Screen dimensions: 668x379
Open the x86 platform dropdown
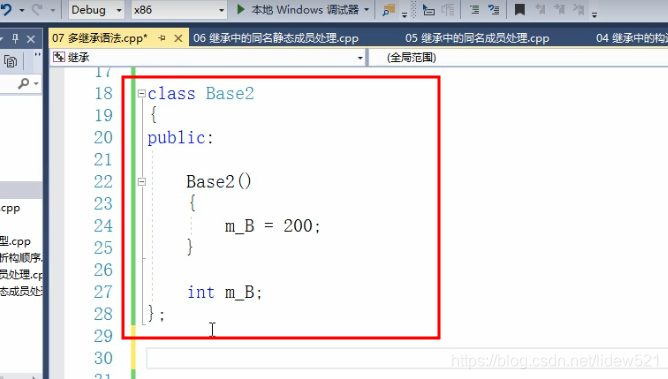point(179,9)
